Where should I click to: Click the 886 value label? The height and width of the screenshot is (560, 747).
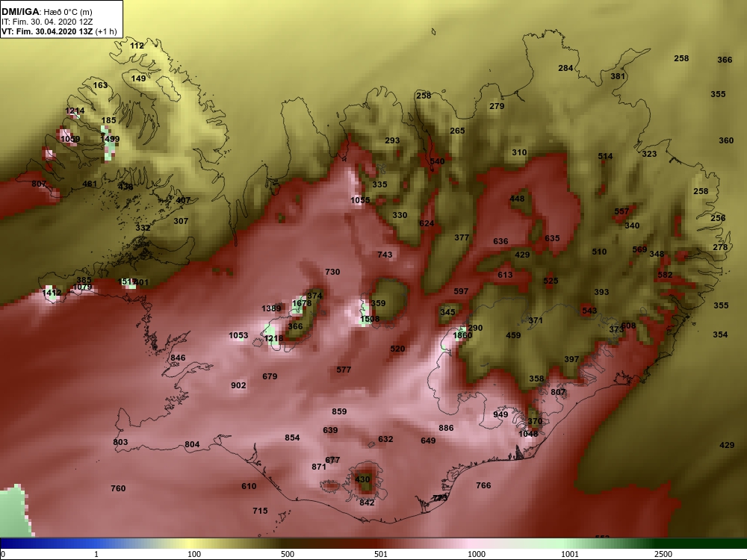coord(446,428)
